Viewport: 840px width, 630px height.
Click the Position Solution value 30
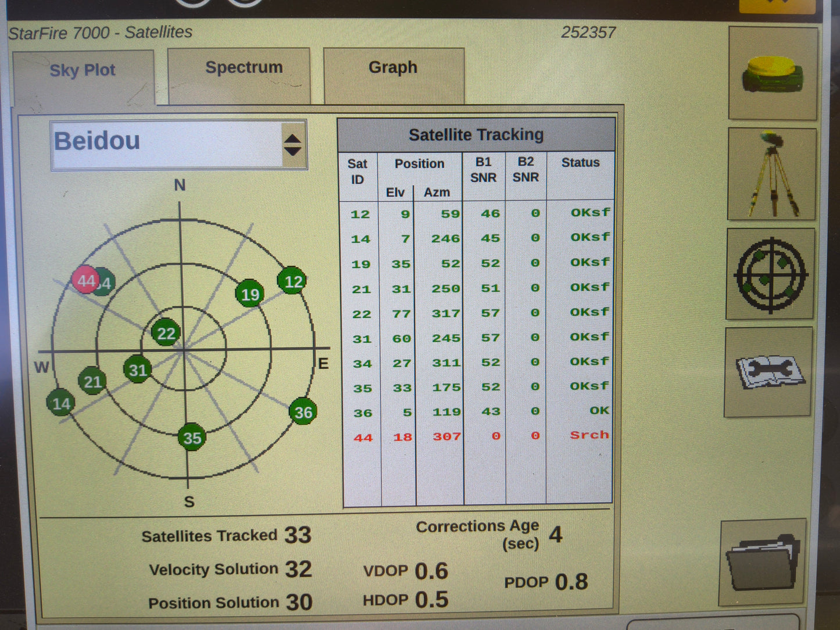(x=299, y=602)
